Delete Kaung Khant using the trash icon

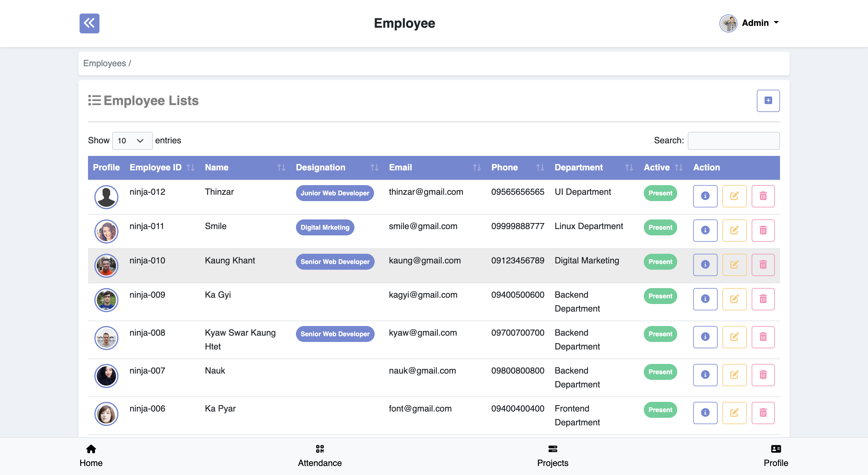(763, 265)
